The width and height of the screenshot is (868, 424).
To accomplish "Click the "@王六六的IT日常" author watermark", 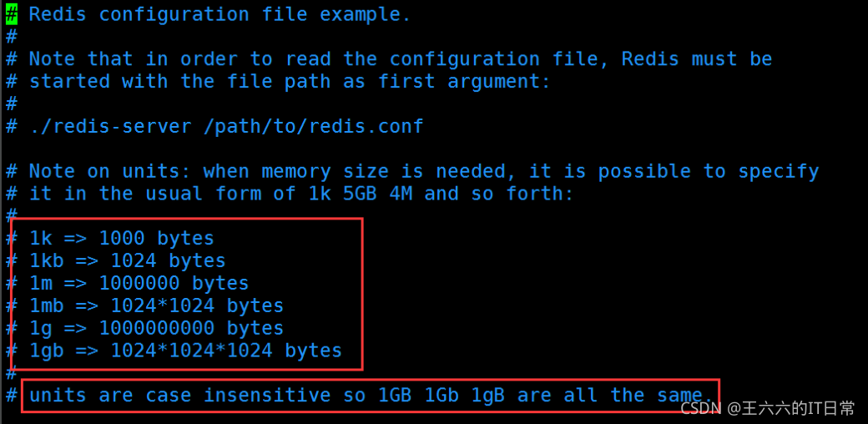I will 791,409.
